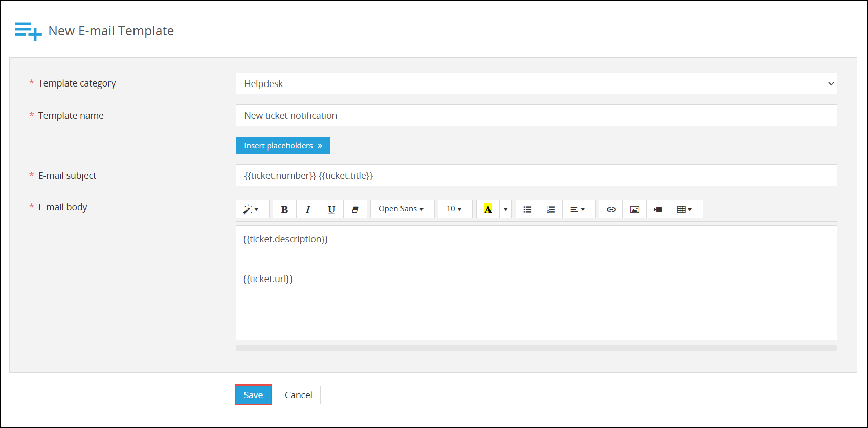This screenshot has height=428, width=868.
Task: Click the E-mail body label
Action: pos(62,207)
